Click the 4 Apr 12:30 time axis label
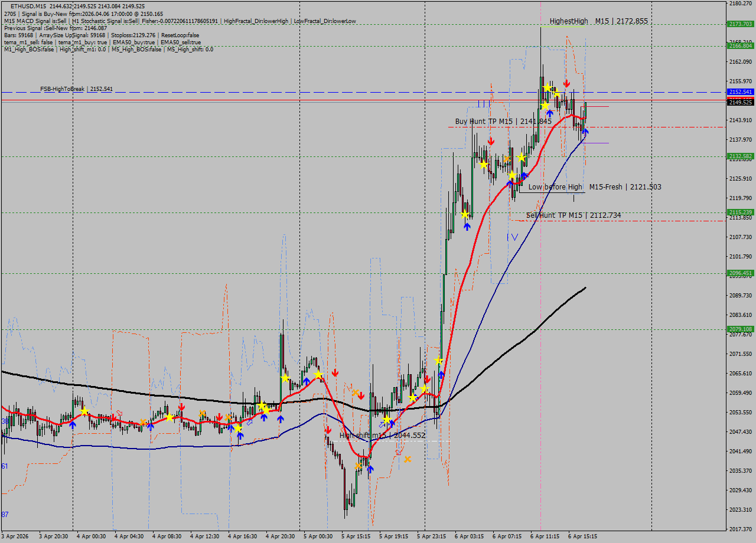This screenshot has height=543, width=756. point(207,537)
